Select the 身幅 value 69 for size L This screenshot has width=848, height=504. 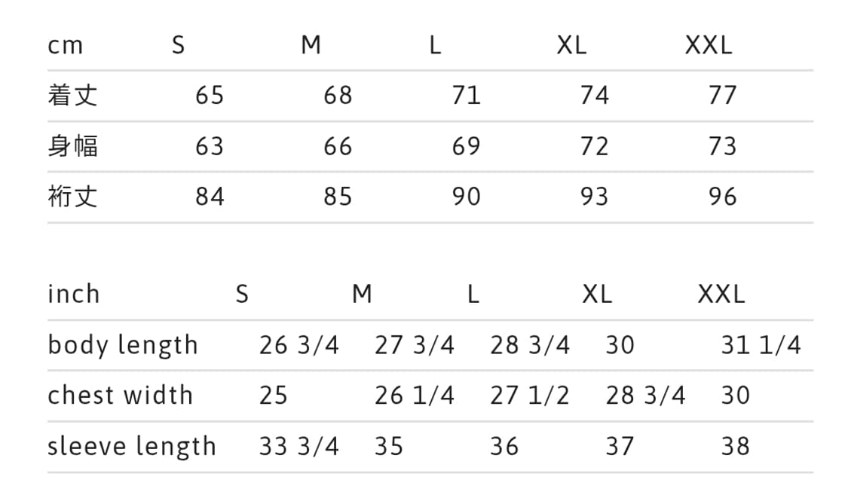(466, 146)
